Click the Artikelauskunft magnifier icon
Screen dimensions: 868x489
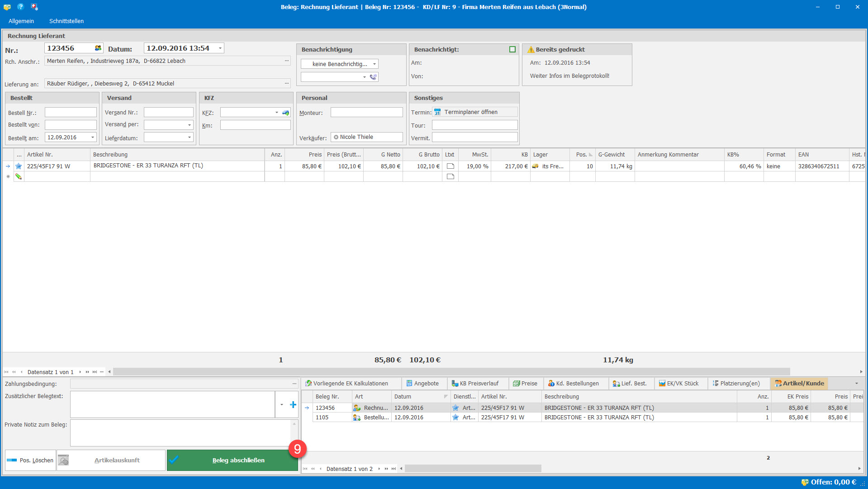[64, 461]
